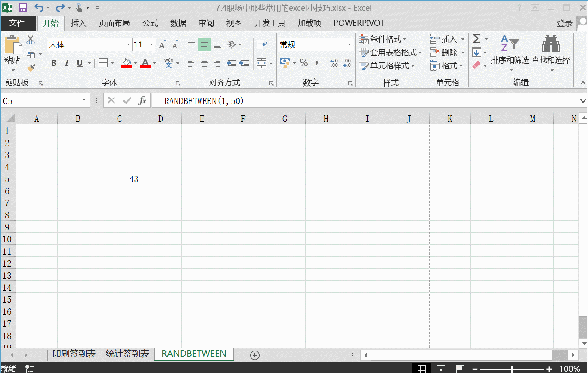Viewport: 588px width, 373px height.
Task: Toggle middle vertical alignment
Action: 204,44
